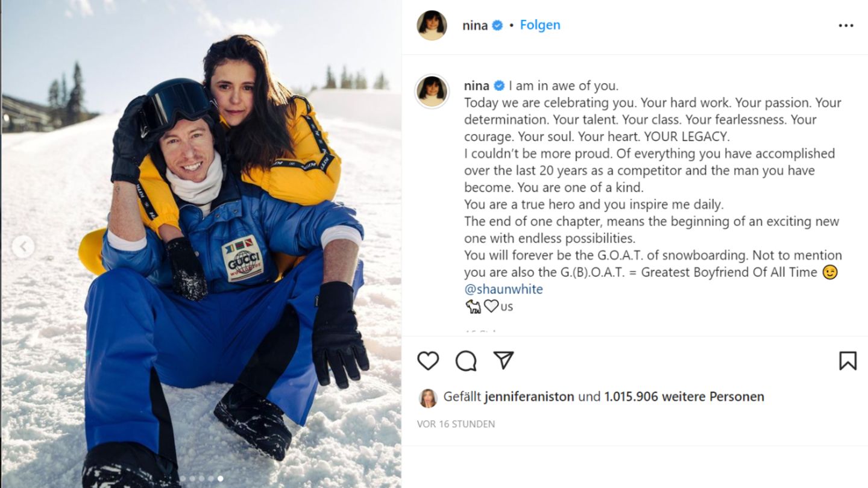Open comments via the speech bubble icon
This screenshot has height=488, width=868.
tap(466, 361)
